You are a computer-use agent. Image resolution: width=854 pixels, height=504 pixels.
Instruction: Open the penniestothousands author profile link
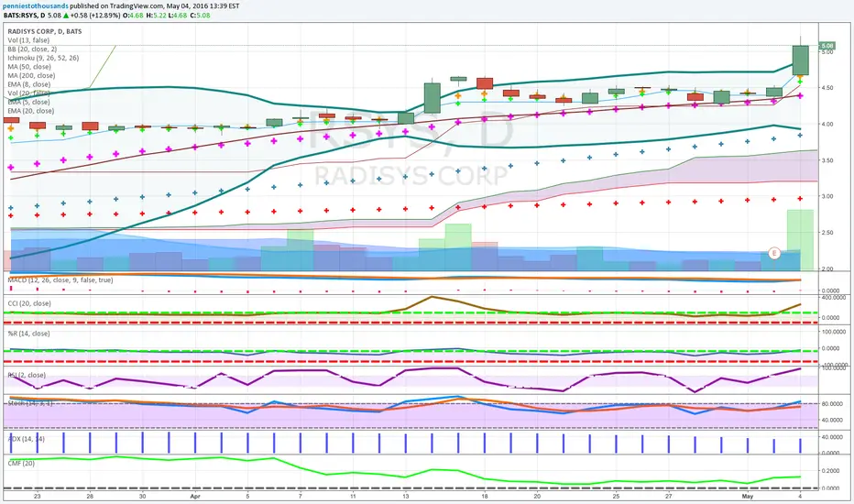pos(36,6)
